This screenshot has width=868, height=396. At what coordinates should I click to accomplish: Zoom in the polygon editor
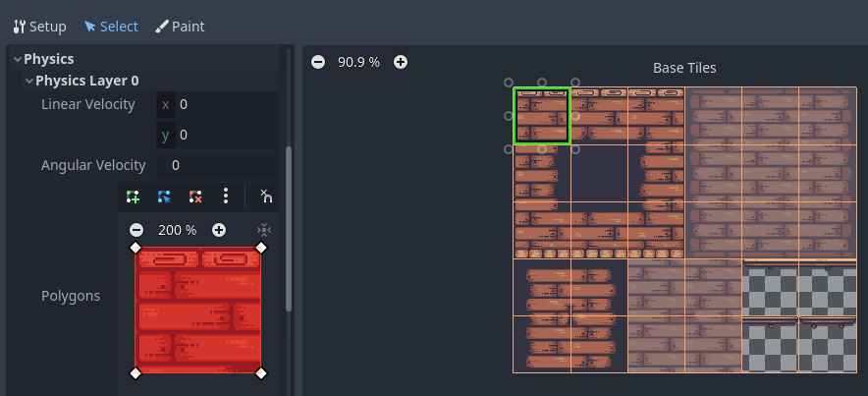pos(219,230)
